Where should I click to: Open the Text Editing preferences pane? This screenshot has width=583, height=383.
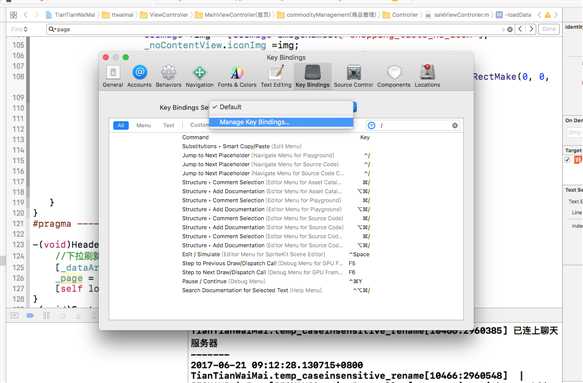coord(276,76)
